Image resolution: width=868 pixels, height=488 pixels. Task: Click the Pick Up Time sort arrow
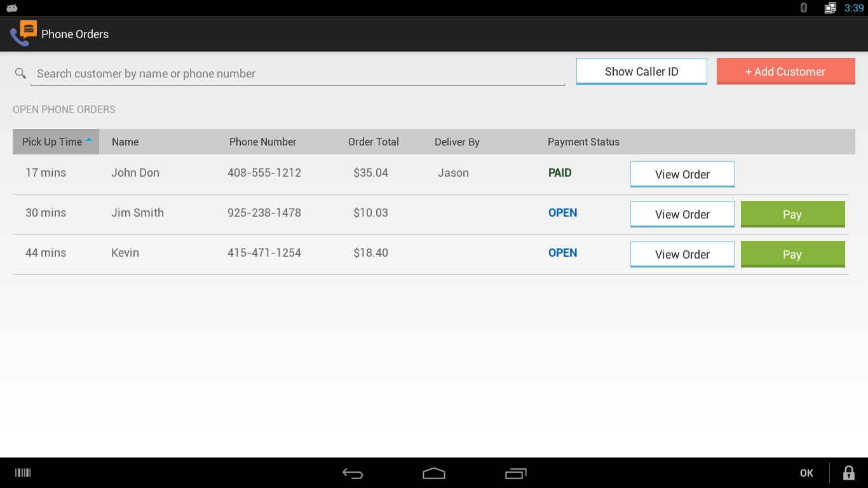[x=89, y=140]
